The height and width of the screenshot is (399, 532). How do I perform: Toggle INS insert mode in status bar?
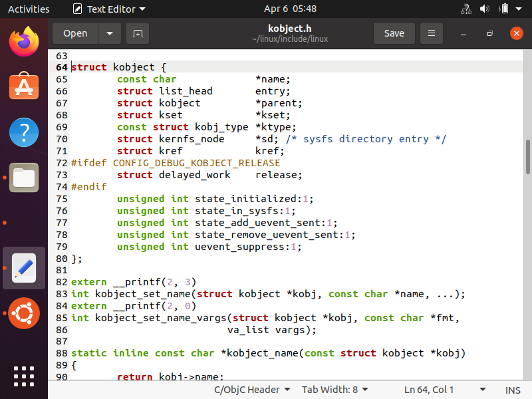[x=513, y=390]
